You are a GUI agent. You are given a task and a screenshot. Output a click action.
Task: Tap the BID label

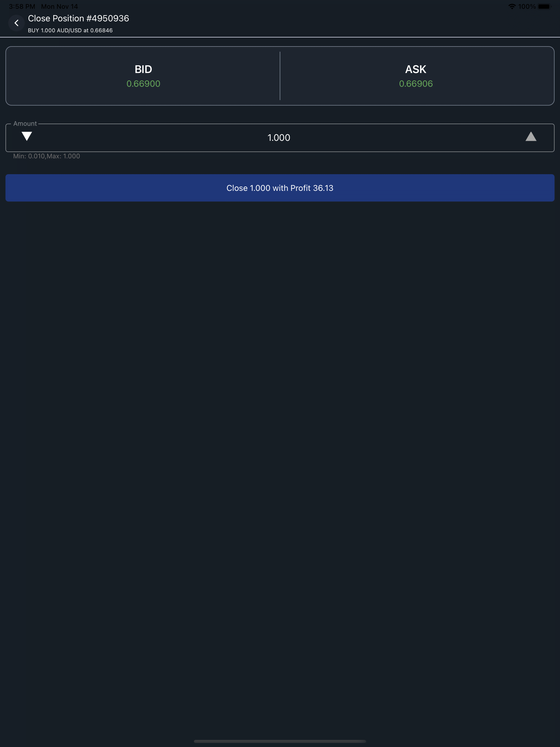[143, 69]
